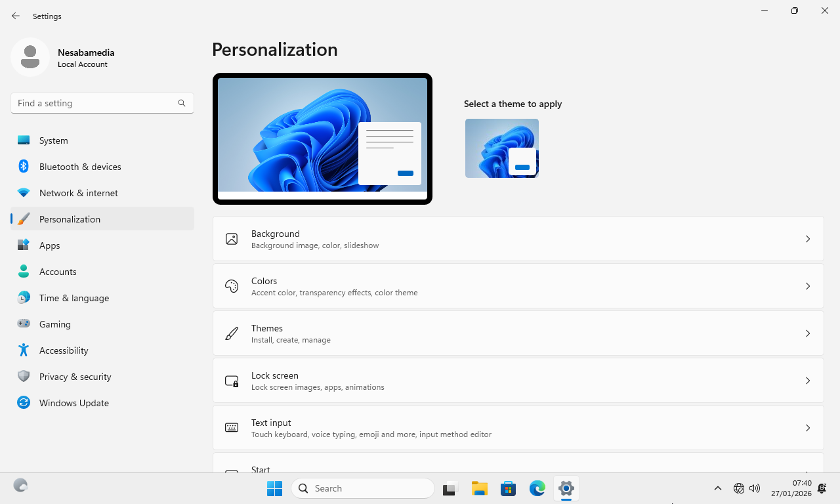Viewport: 840px width, 504px height.
Task: Open the Text input settings row
Action: [x=518, y=428]
